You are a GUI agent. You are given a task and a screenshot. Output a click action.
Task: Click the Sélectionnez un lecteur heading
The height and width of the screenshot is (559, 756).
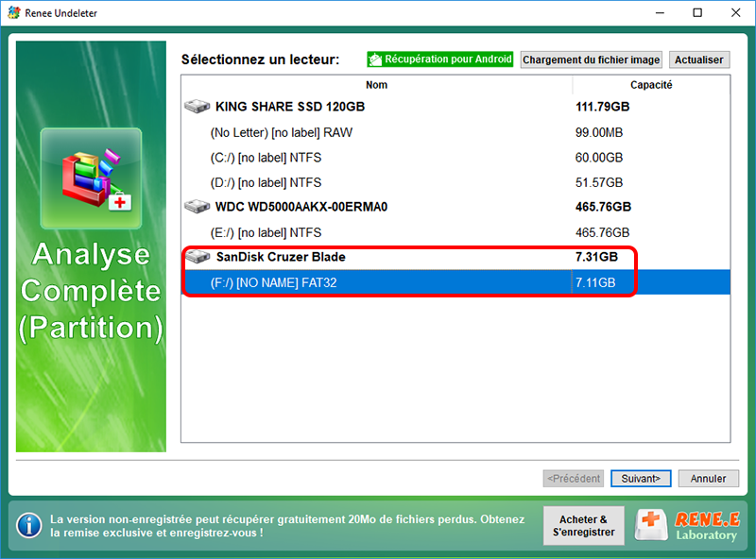(261, 59)
